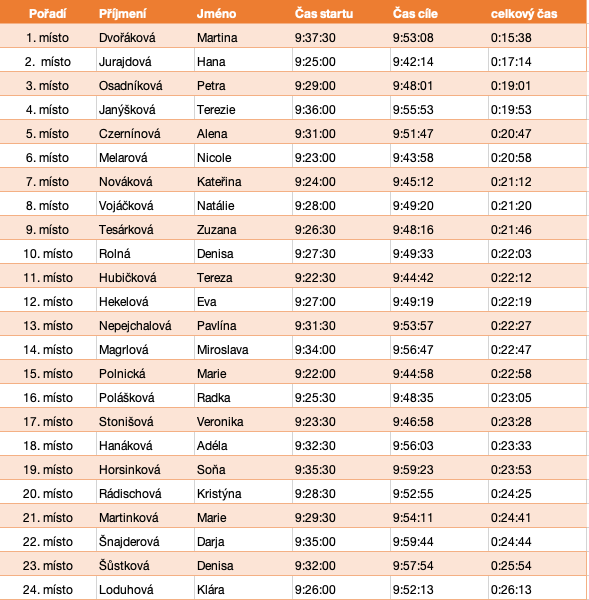Select finish time cell 9:43:58
The width and height of the screenshot is (589, 600).
pyautogui.click(x=439, y=157)
